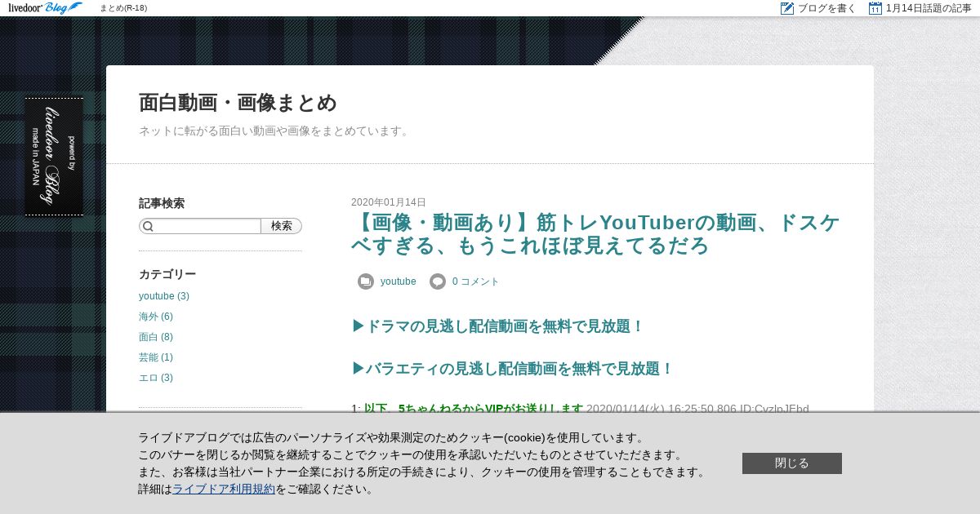Screen dimensions: 980x514
Task: Open category youtube (3) in sidebar
Action: pos(164,296)
